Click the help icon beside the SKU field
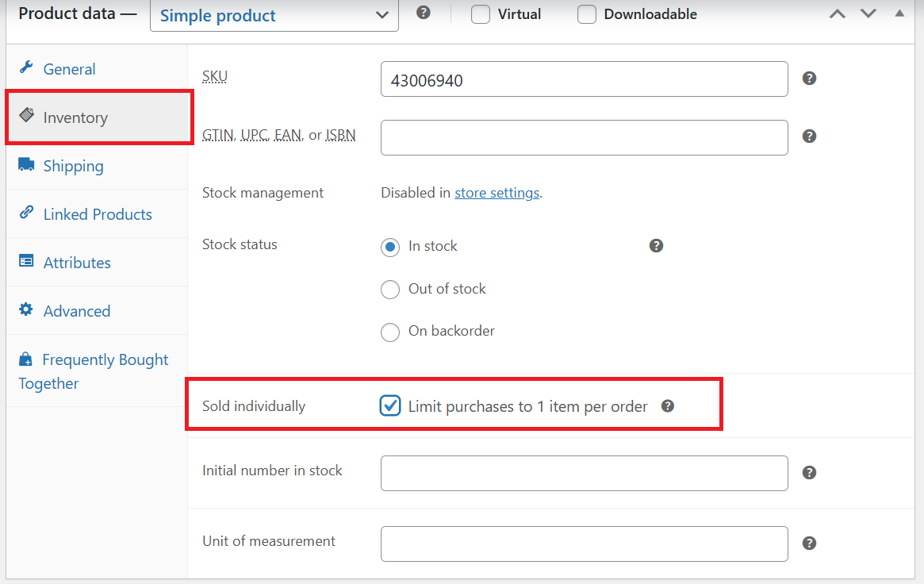924x584 pixels. tap(809, 79)
